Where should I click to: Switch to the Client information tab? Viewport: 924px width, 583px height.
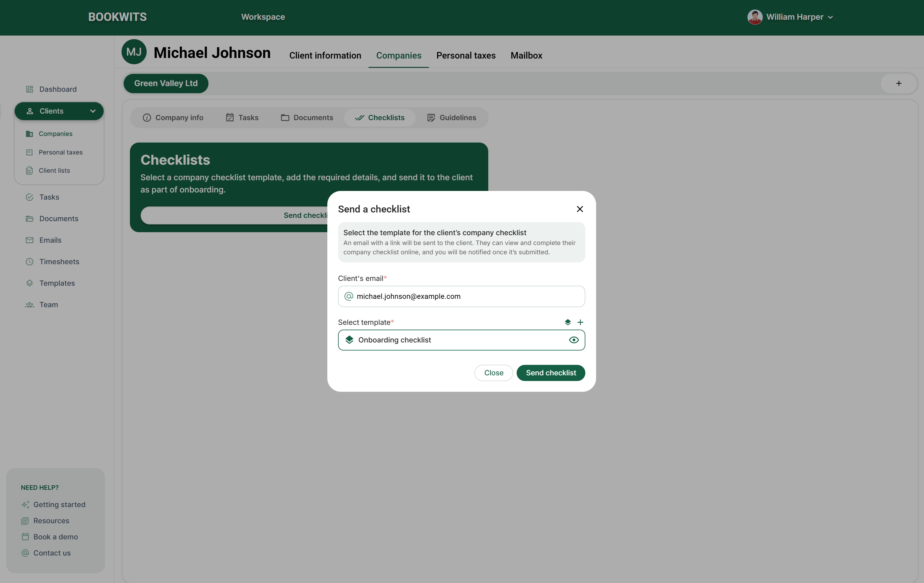click(x=325, y=55)
